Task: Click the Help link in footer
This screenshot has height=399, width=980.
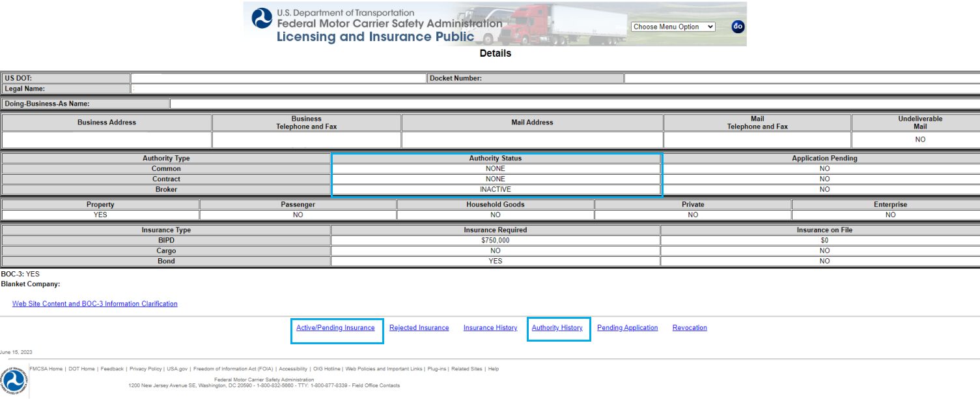Action: (x=494, y=369)
